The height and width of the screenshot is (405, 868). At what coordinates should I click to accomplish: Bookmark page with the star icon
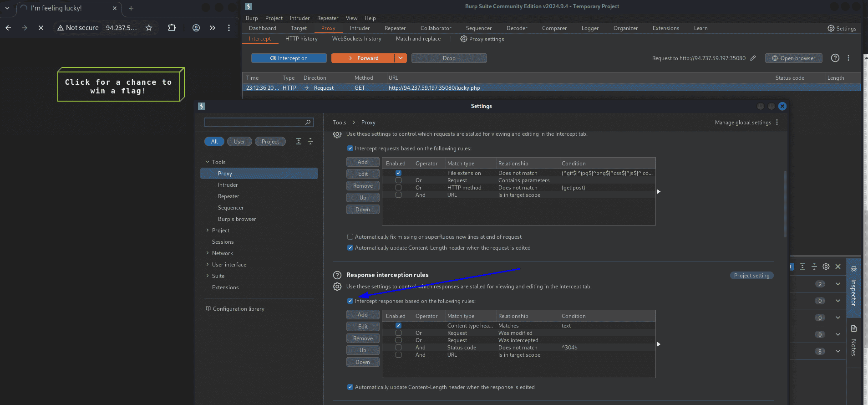(149, 28)
